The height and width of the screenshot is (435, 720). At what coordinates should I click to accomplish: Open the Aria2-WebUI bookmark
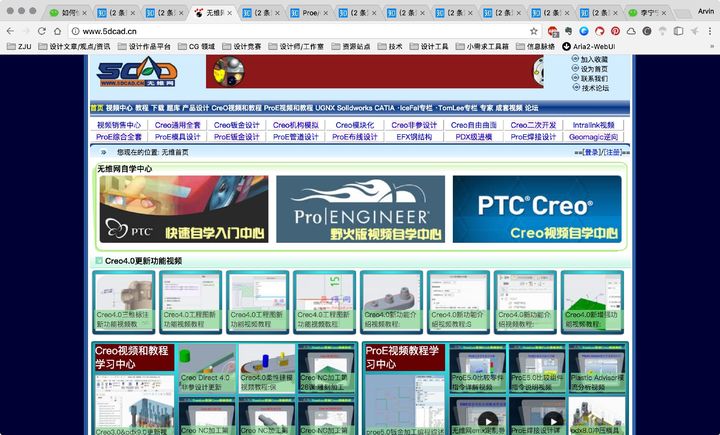point(589,46)
